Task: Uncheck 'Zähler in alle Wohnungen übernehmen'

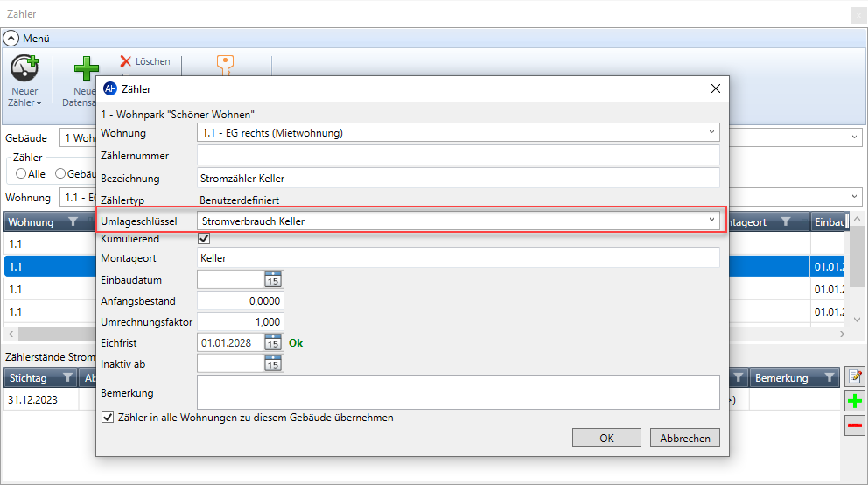Action: click(x=108, y=418)
